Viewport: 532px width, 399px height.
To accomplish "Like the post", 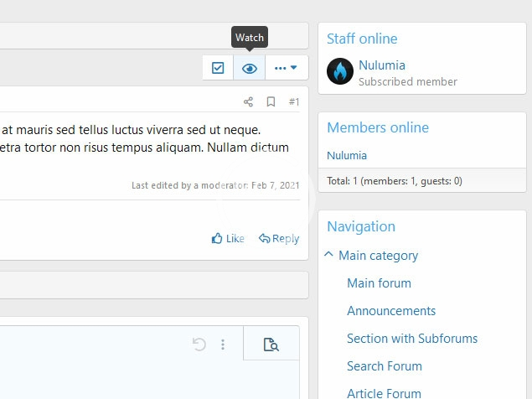I will coord(228,239).
